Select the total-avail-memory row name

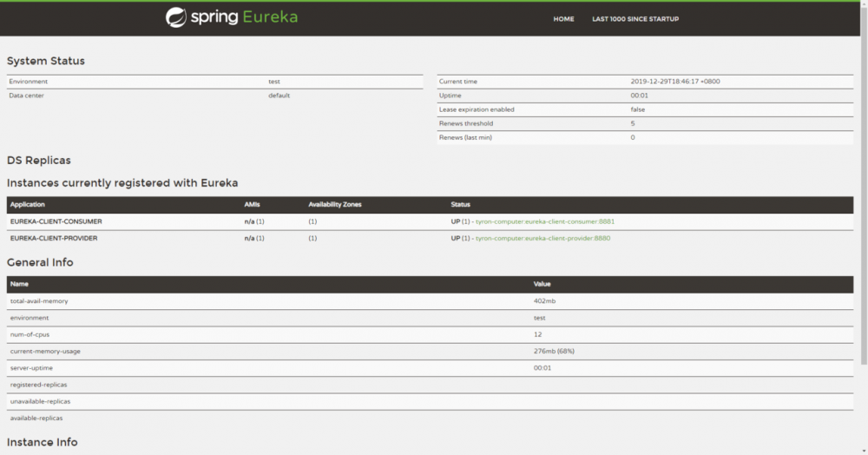point(39,301)
